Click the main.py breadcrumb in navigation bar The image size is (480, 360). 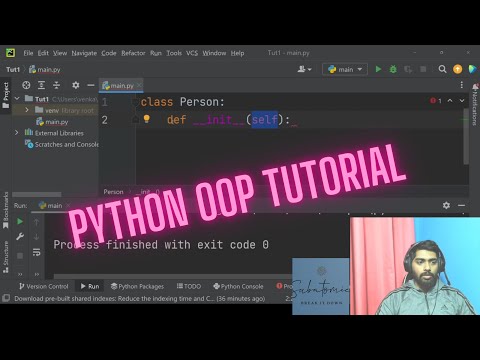(x=45, y=69)
